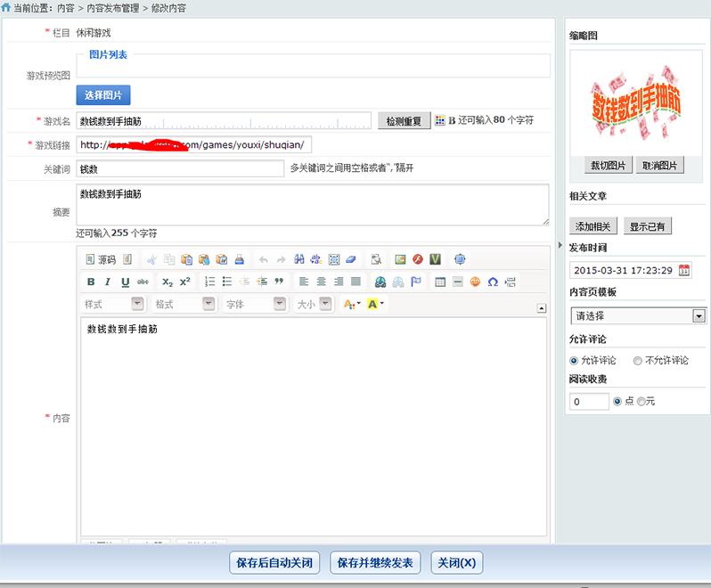Click the 关闭(X) button

click(456, 563)
